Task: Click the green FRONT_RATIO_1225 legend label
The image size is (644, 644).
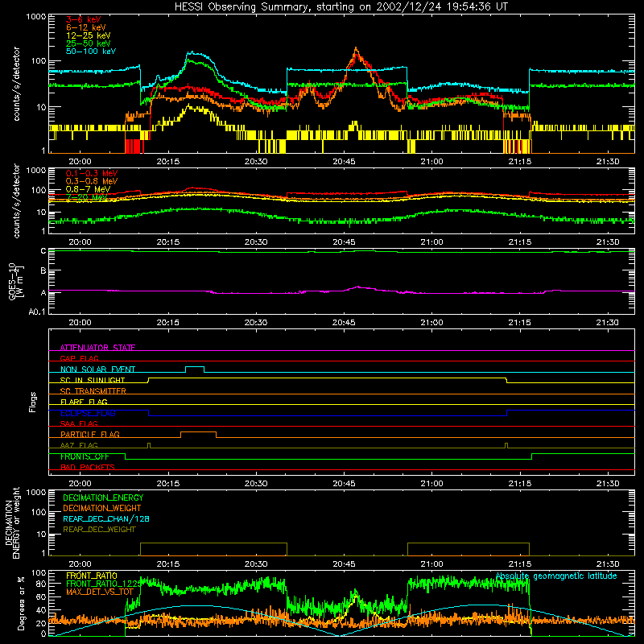Action: pyautogui.click(x=103, y=584)
